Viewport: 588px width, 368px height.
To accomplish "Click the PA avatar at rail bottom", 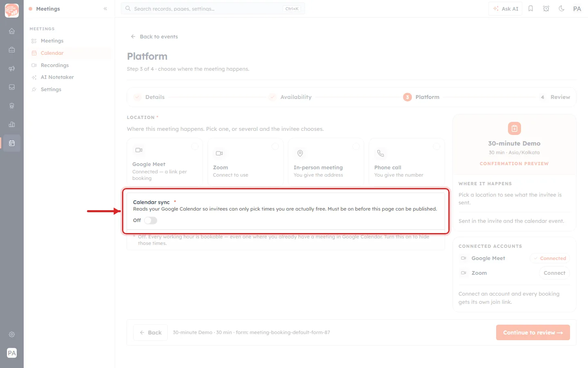I will [12, 353].
